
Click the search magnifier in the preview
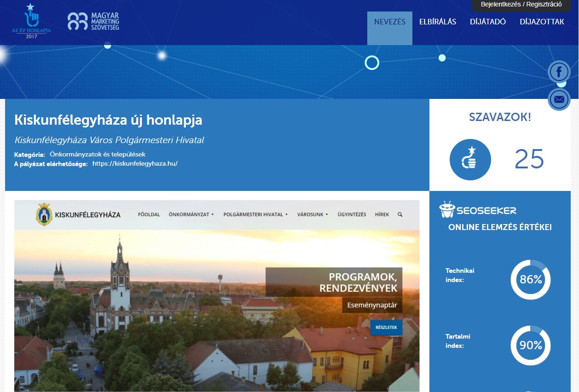click(400, 214)
